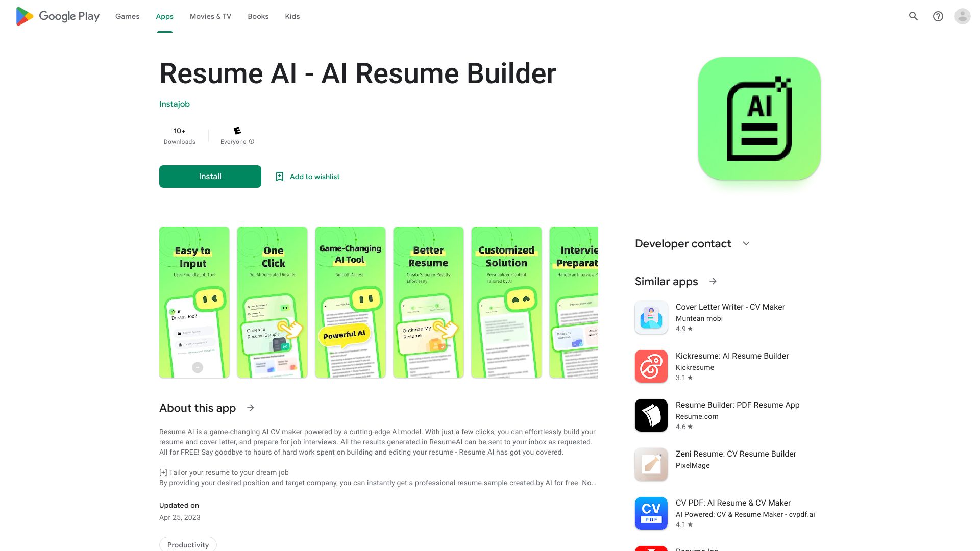
Task: Click the Zeni Resume CV Builder icon
Action: pos(651,464)
